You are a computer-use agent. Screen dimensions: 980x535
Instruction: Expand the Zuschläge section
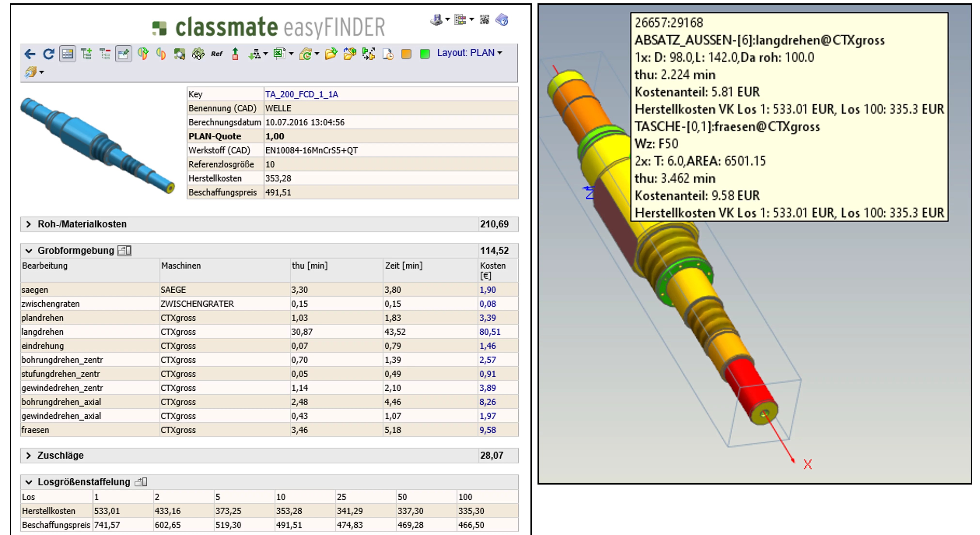pyautogui.click(x=29, y=455)
